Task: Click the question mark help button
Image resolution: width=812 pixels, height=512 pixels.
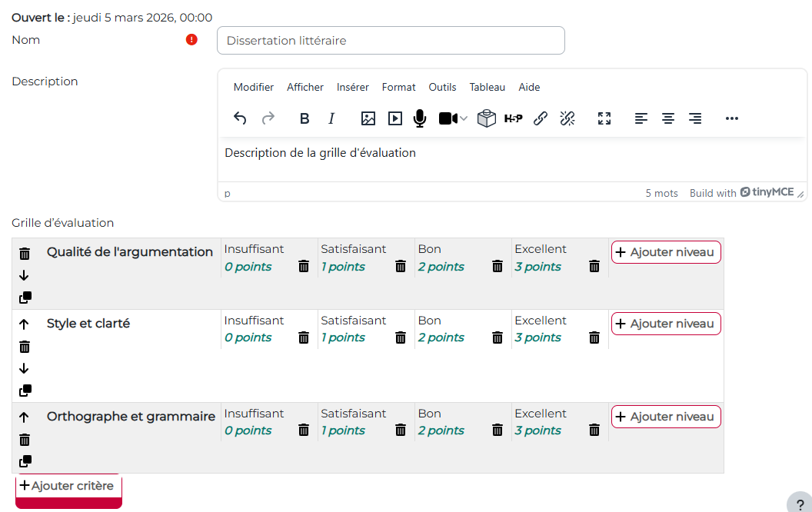Action: pos(800,504)
